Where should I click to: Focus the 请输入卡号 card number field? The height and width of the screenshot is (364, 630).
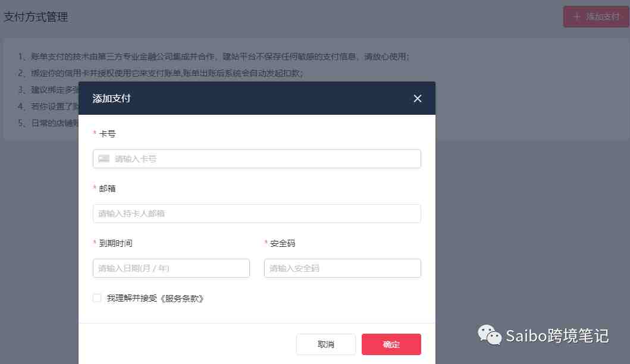click(257, 159)
